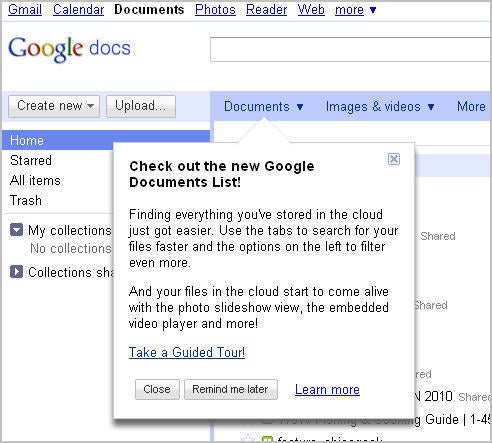Open the Calendar link

[78, 10]
